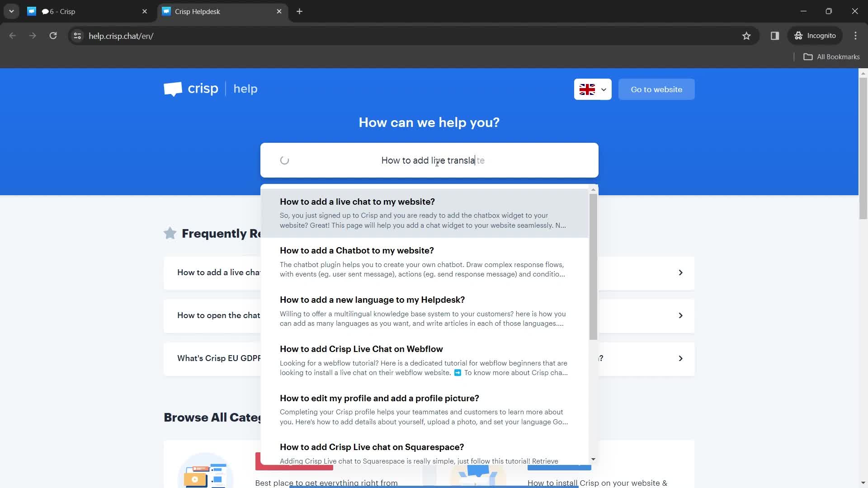Image resolution: width=868 pixels, height=488 pixels.
Task: Close the '6 - Crisp' tab
Action: 145,11
